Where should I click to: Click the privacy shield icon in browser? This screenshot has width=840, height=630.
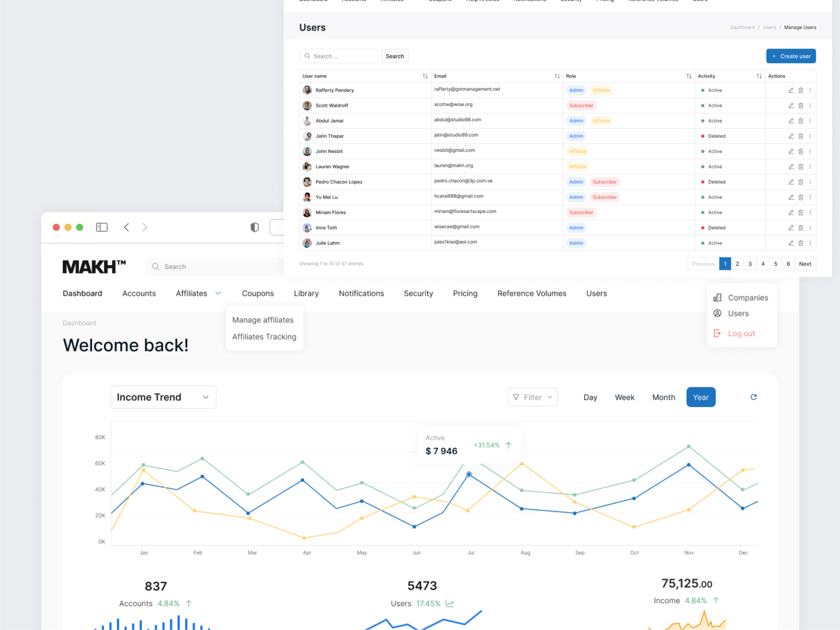tap(255, 227)
